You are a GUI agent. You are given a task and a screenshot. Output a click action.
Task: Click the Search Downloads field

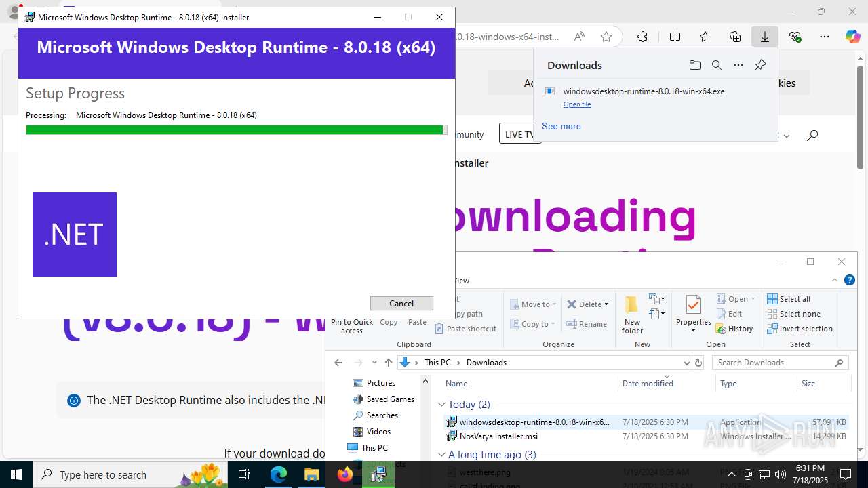(x=781, y=363)
